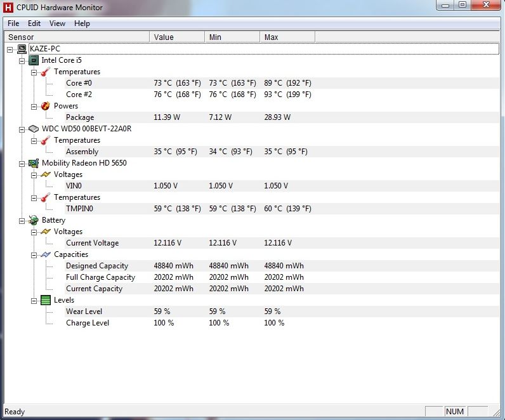The height and width of the screenshot is (420, 505).
Task: Click the lightning icon for Radeon Voltages
Action: [46, 174]
